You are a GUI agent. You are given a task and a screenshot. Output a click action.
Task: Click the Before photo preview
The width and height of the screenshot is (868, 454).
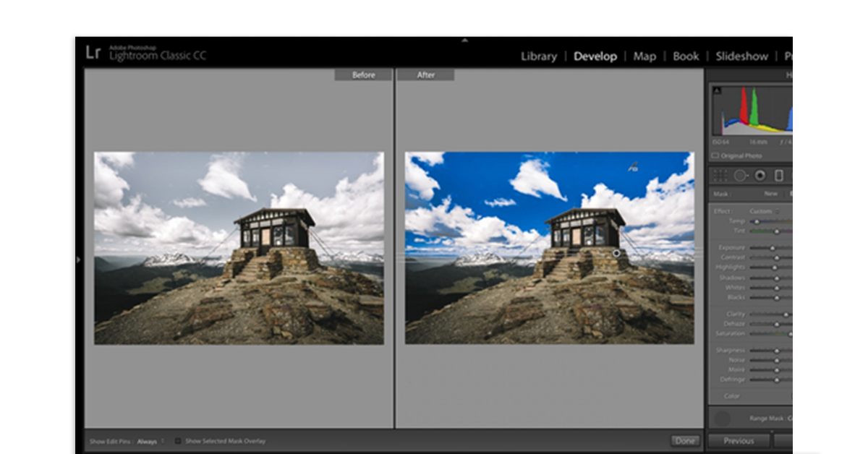pos(239,248)
